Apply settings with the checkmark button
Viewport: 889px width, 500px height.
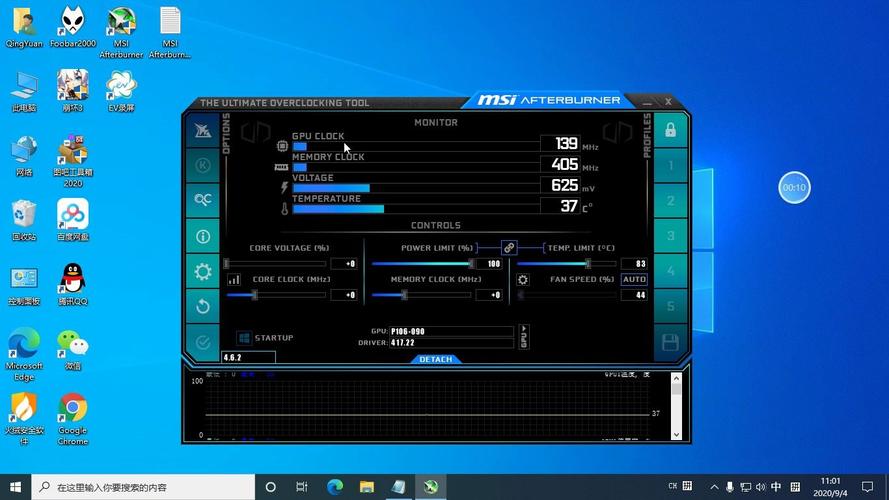pyautogui.click(x=203, y=342)
